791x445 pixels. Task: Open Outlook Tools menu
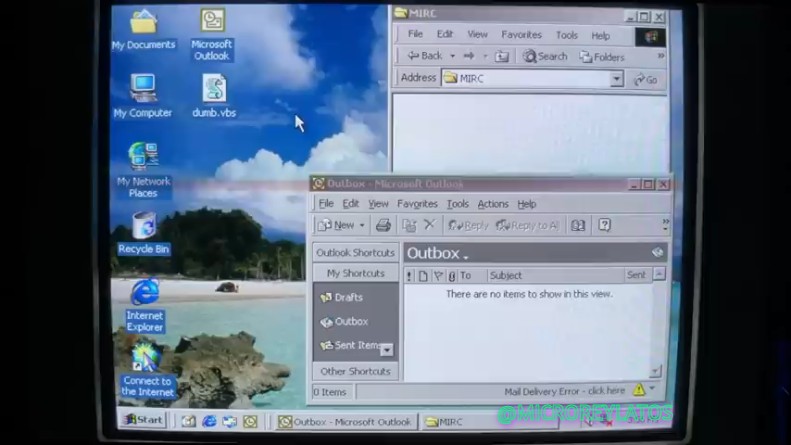click(x=458, y=204)
